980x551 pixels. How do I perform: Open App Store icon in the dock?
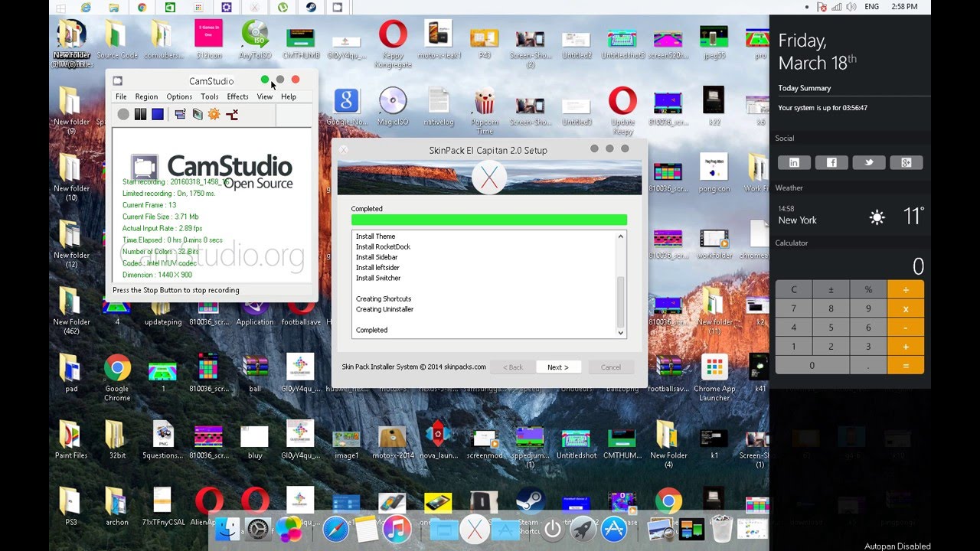coord(614,529)
